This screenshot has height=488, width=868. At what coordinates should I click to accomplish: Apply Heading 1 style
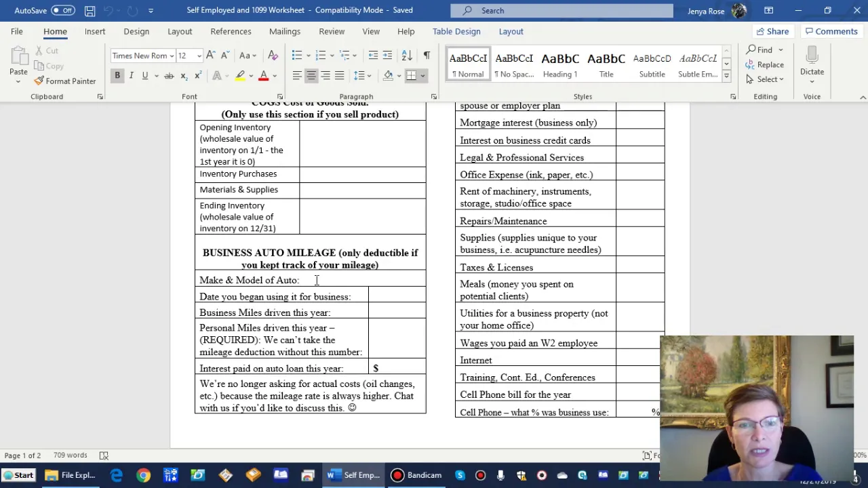coord(560,65)
